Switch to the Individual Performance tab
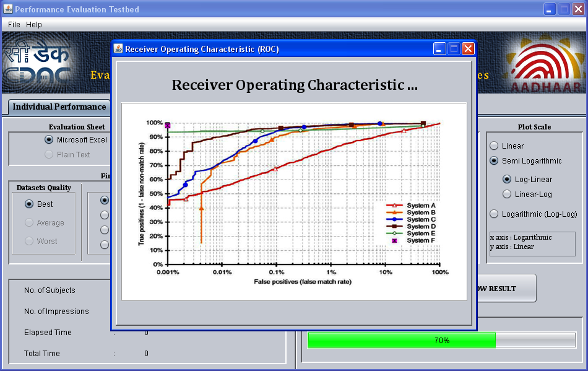 (59, 107)
